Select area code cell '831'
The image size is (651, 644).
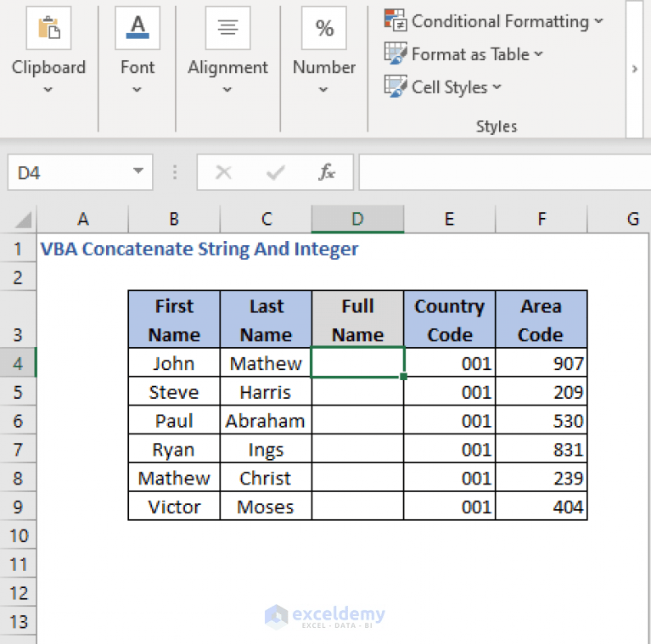tap(542, 449)
